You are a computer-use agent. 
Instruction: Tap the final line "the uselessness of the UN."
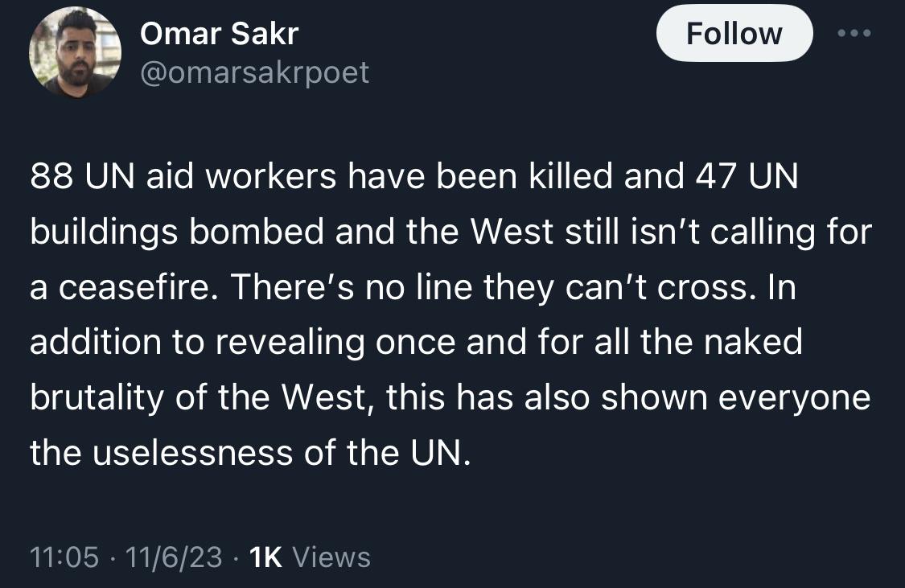[x=249, y=452]
